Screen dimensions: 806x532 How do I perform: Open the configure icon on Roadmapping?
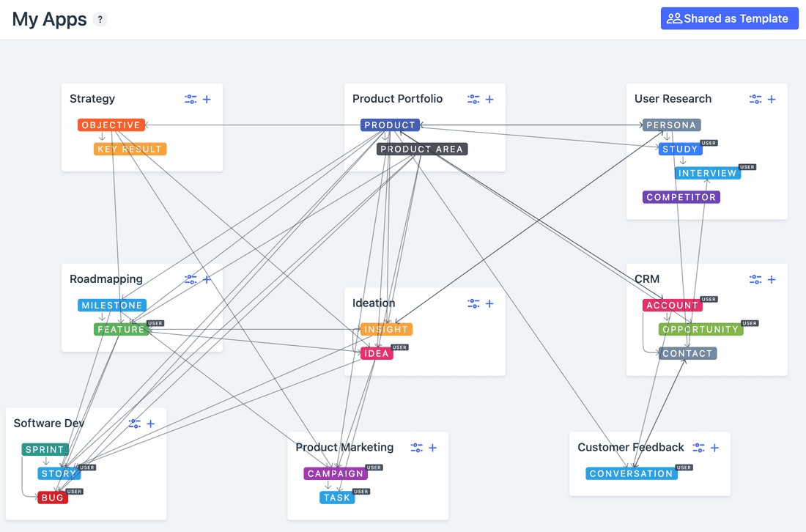pyautogui.click(x=192, y=279)
